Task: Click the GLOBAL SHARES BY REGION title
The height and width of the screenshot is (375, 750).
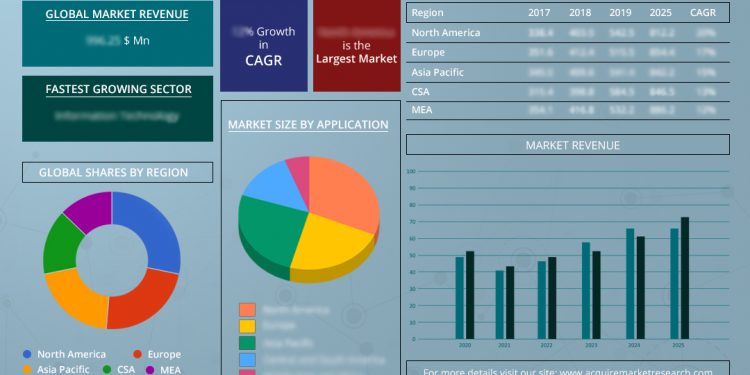Action: pyautogui.click(x=113, y=173)
